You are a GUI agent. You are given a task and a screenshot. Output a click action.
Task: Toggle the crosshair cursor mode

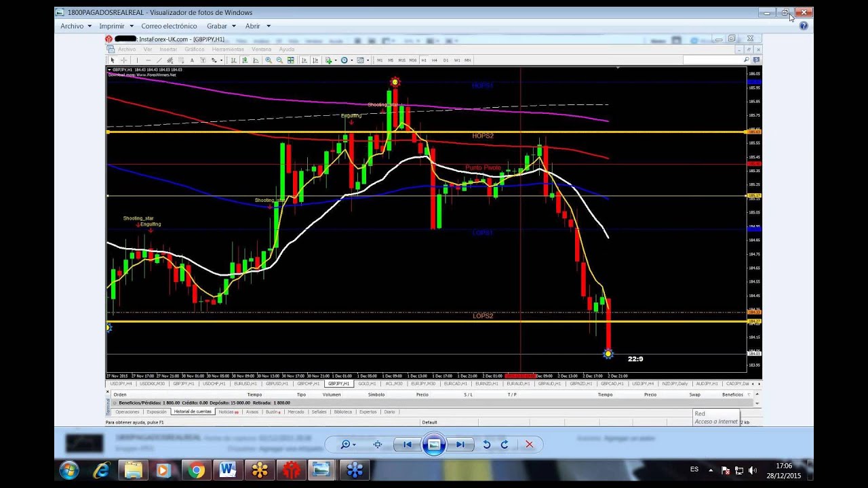point(124,60)
